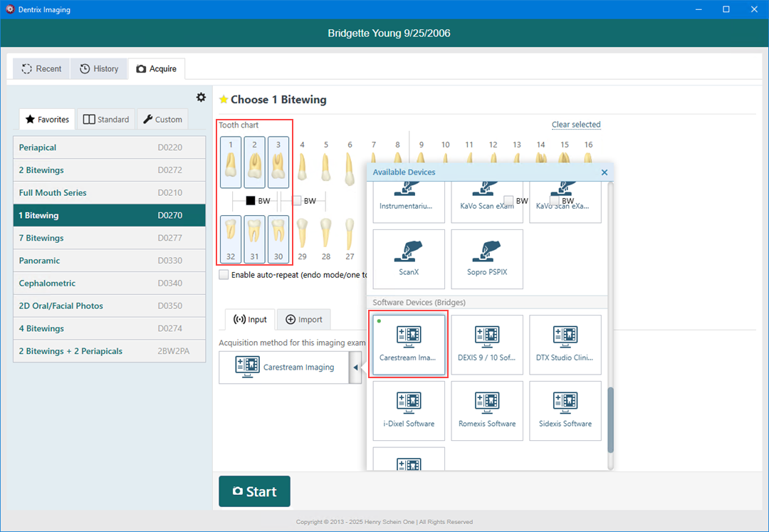Select i-Dixel Software bridge
The height and width of the screenshot is (532, 769).
409,410
